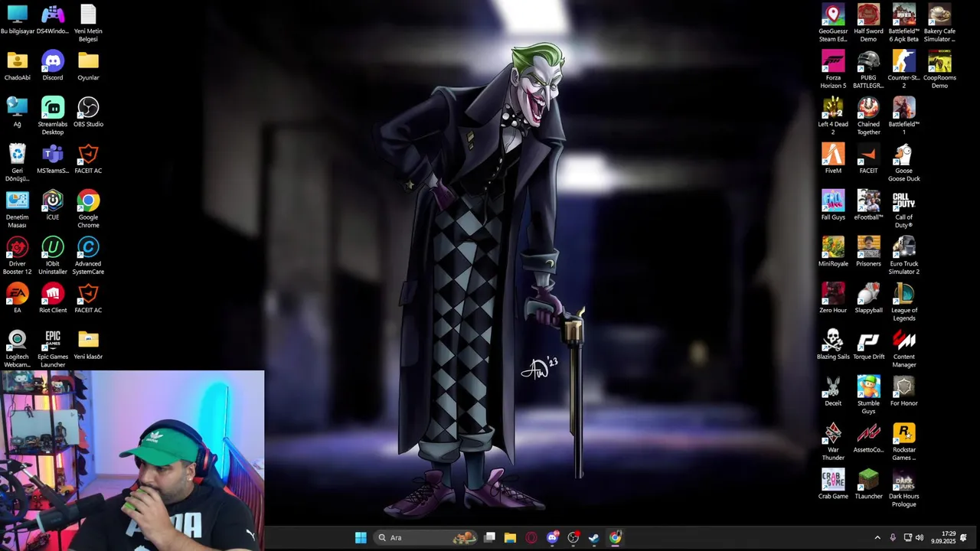Launch Battlefield 1 shortcut
Image resolution: width=980 pixels, height=551 pixels.
coord(904,116)
